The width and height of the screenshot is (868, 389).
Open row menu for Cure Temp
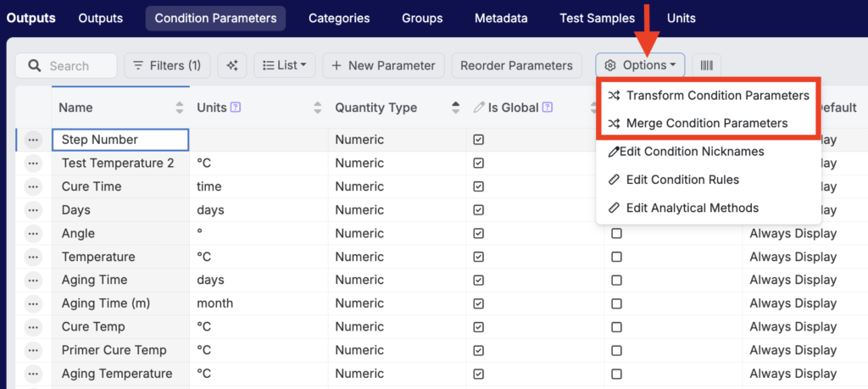point(33,326)
